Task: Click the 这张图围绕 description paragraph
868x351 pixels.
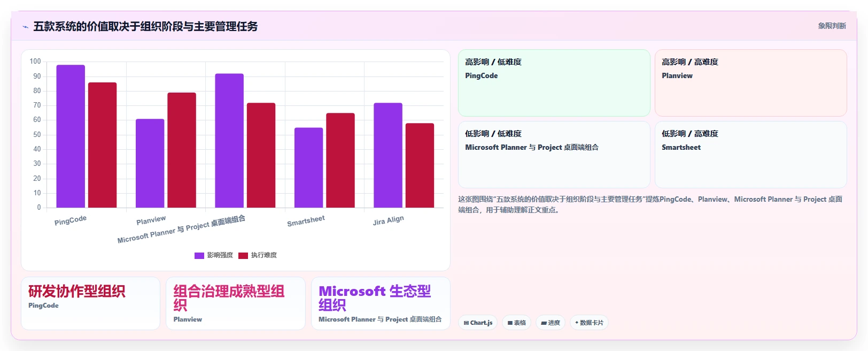Action: tap(650, 204)
